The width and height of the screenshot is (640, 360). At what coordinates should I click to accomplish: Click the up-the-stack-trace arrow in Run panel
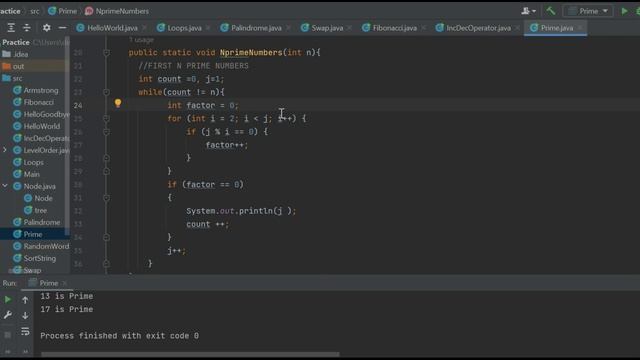(x=25, y=300)
